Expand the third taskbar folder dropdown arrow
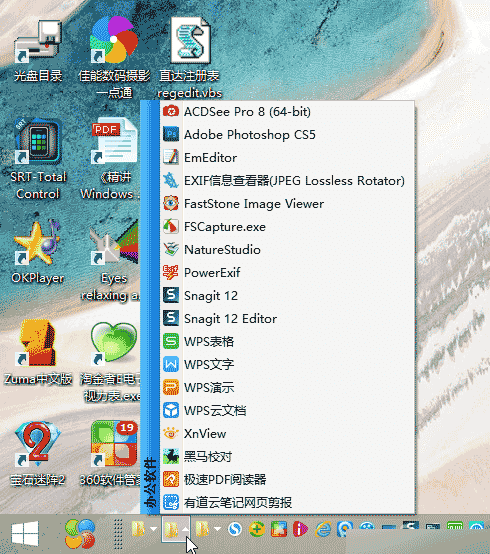 217,529
